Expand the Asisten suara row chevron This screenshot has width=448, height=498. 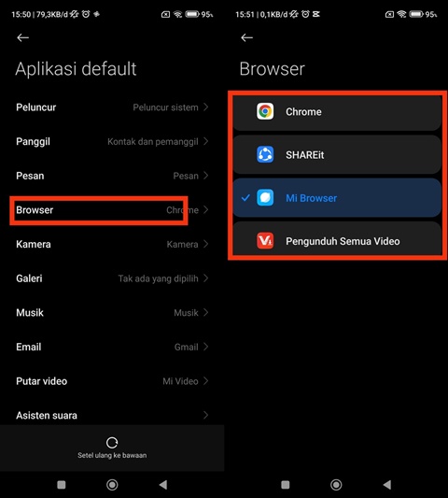coord(206,415)
